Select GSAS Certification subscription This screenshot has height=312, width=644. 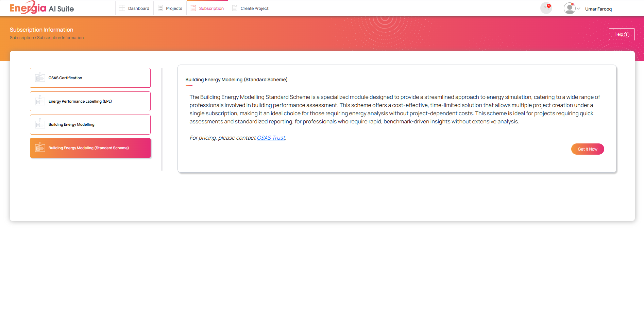(90, 78)
